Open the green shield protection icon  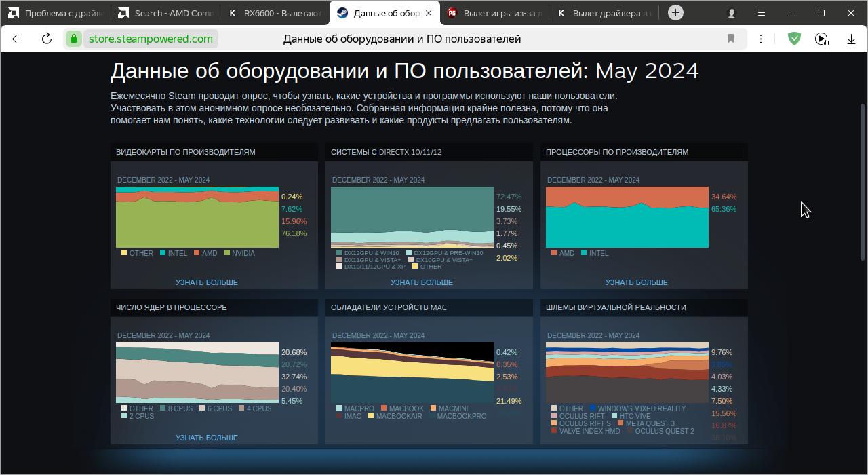tap(794, 39)
